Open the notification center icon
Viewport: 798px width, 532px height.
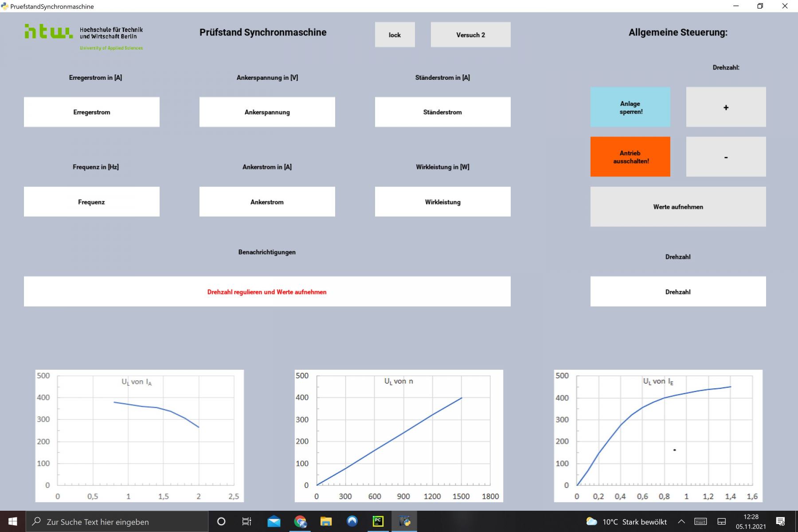781,522
